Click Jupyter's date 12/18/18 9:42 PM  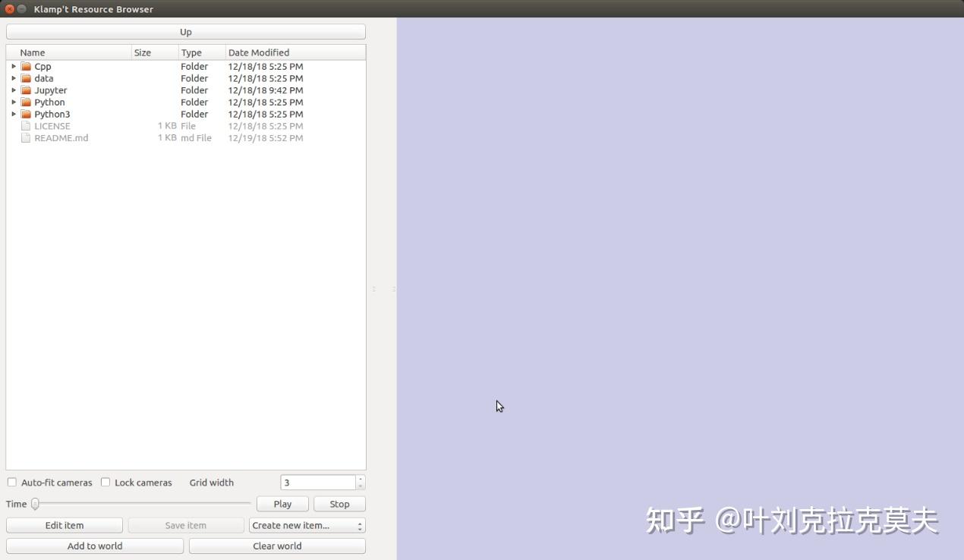click(x=266, y=90)
